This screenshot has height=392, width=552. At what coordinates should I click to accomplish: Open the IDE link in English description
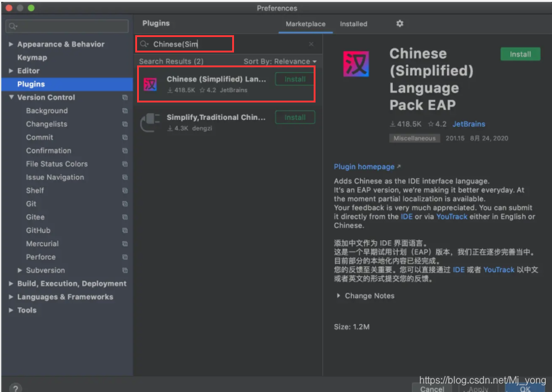[407, 217]
